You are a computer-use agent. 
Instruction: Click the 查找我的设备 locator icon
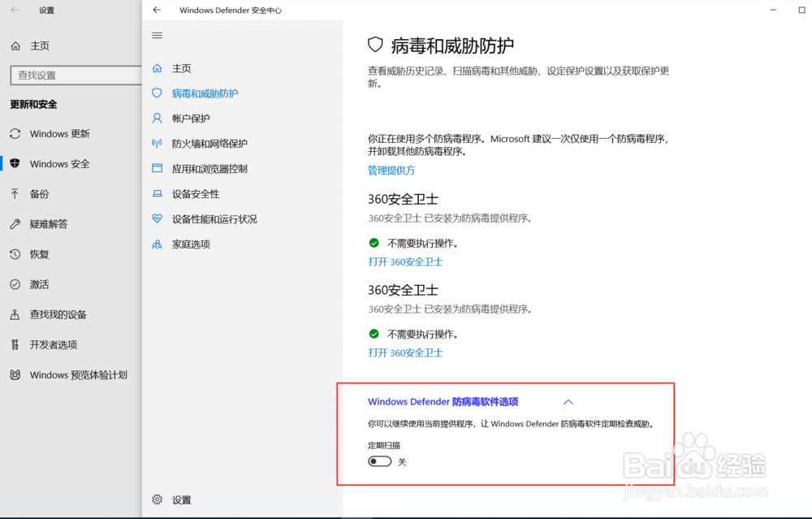coord(15,314)
